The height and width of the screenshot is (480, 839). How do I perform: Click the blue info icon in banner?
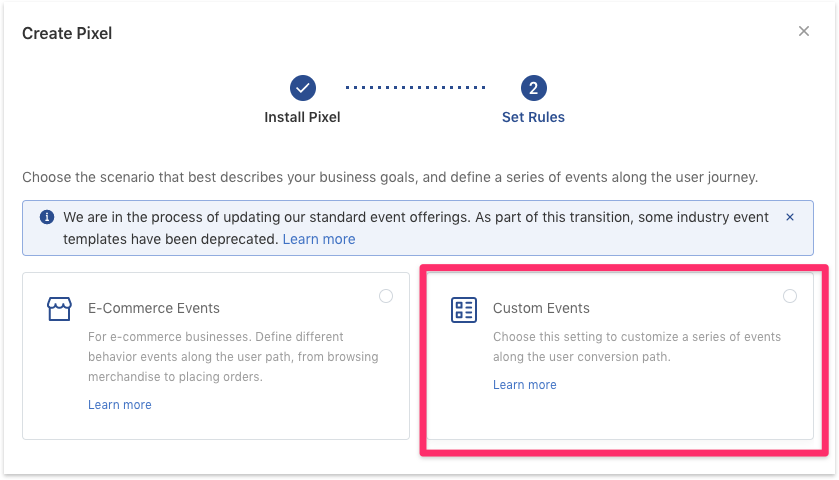pyautogui.click(x=47, y=217)
